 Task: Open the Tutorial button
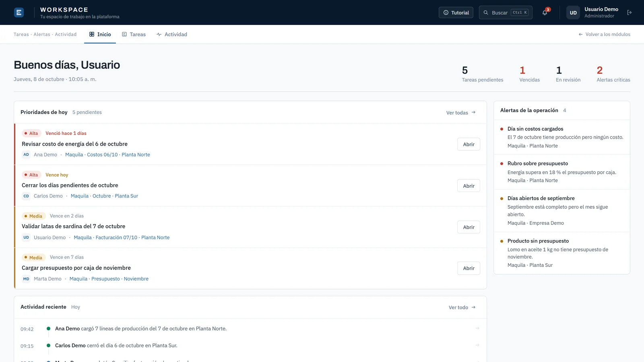[x=456, y=12]
